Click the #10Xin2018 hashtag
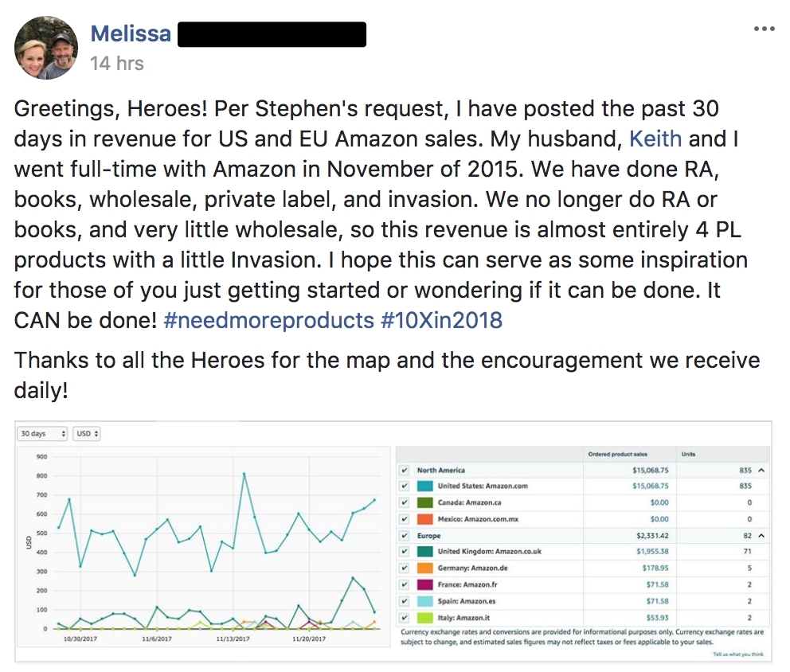Viewport: 790px width, 672px height. [443, 320]
